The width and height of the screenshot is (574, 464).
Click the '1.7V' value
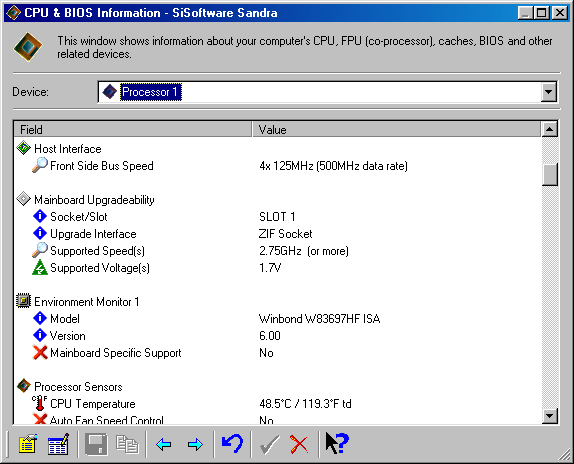click(270, 267)
